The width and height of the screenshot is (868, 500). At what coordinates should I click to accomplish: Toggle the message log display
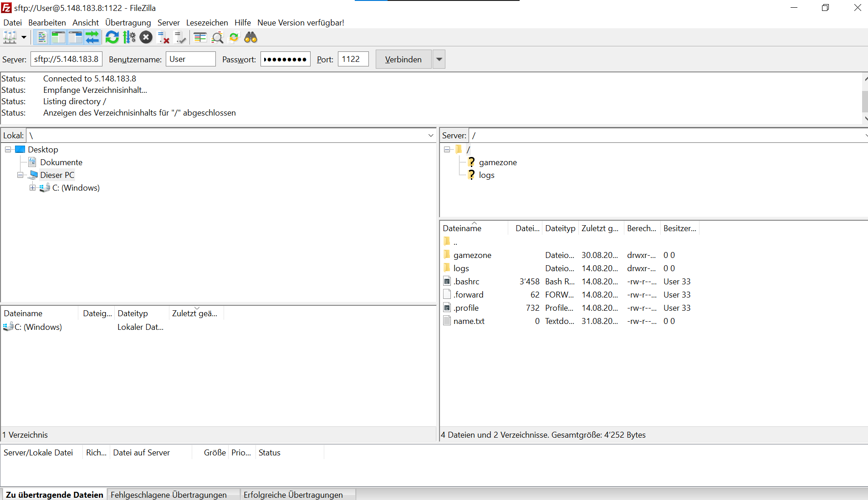tap(41, 37)
